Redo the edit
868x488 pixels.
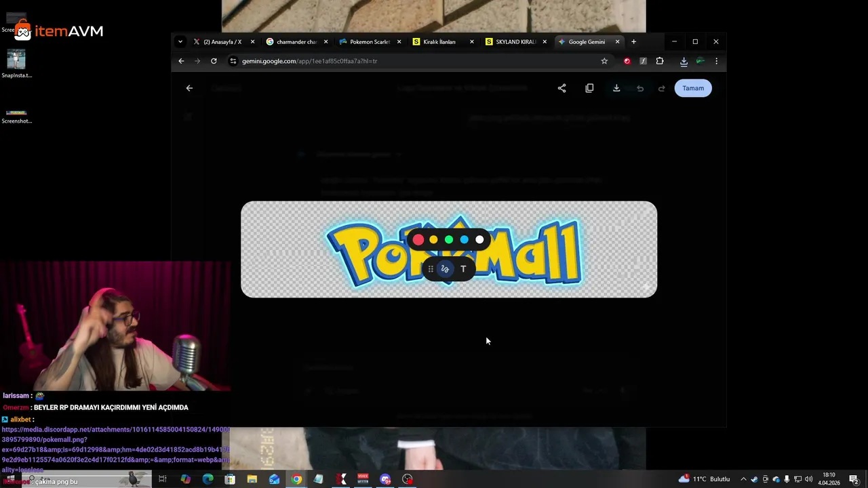click(x=662, y=88)
